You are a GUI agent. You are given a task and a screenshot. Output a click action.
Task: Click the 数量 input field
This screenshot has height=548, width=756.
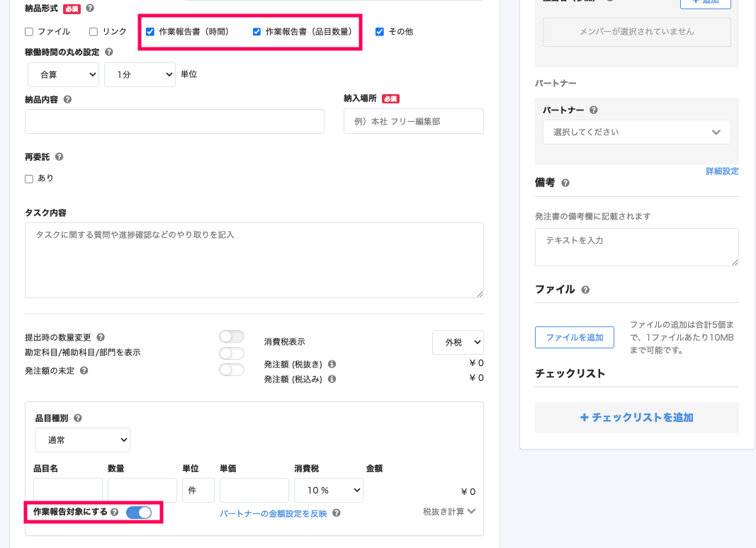(142, 490)
